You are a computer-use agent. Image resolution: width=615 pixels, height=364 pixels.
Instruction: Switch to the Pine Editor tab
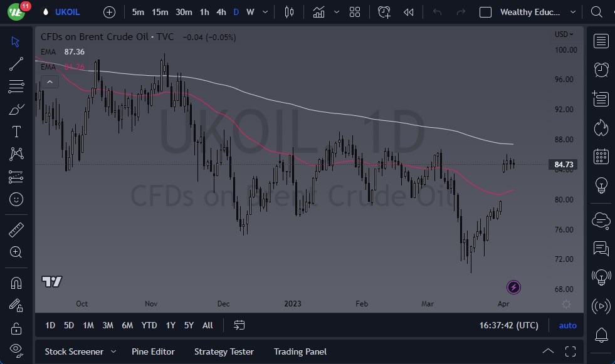[x=153, y=351]
